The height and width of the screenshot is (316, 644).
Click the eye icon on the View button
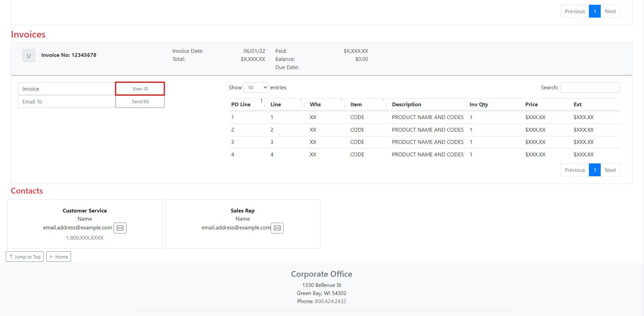[145, 89]
